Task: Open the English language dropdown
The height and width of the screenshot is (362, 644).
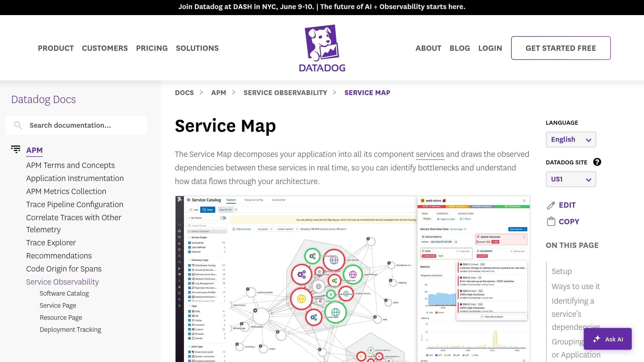Action: click(x=570, y=139)
